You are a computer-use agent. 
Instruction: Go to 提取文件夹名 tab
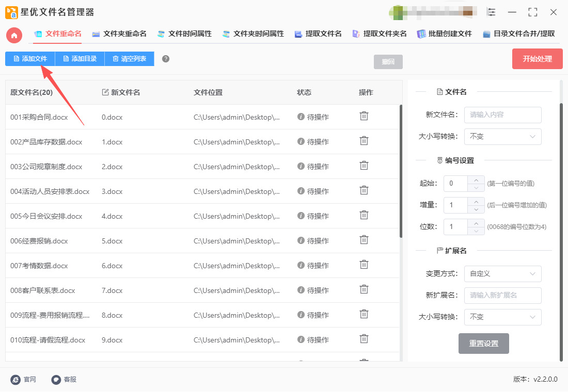380,34
